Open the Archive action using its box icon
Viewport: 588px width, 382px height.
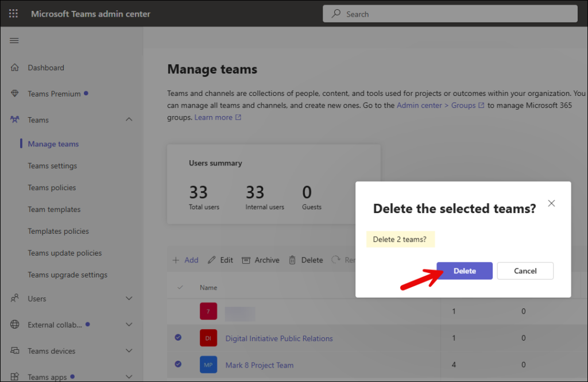click(x=246, y=260)
